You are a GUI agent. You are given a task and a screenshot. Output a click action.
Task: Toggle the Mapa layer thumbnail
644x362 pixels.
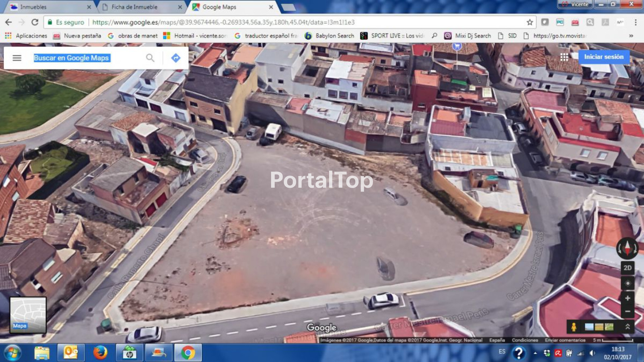[28, 315]
